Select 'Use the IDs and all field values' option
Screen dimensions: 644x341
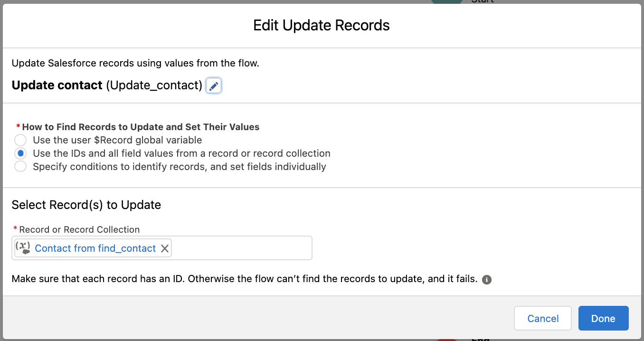[x=20, y=153]
